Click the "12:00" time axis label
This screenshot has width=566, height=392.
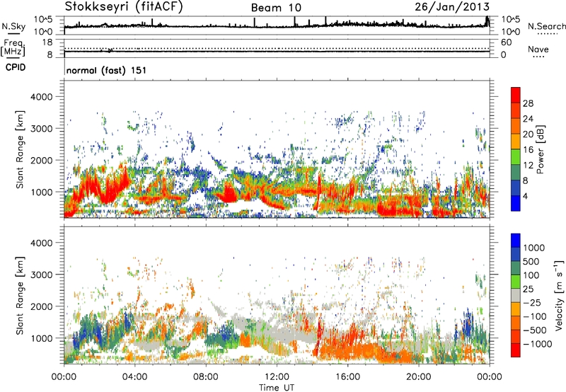point(277,377)
